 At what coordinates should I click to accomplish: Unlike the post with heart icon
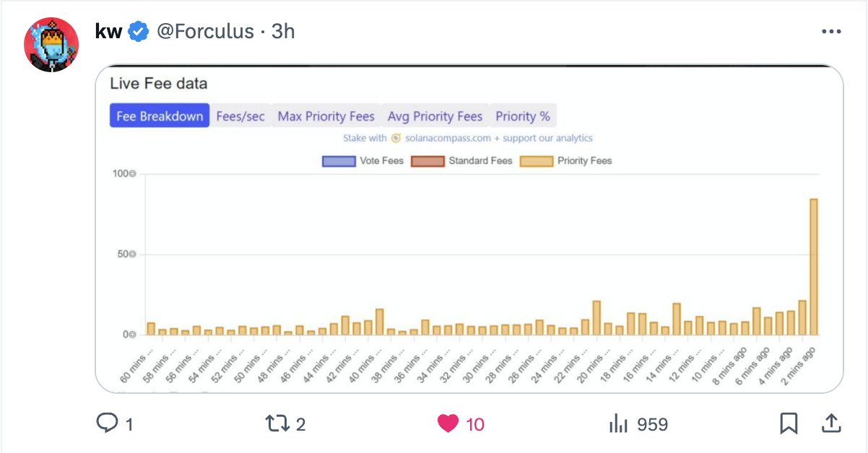(x=448, y=423)
